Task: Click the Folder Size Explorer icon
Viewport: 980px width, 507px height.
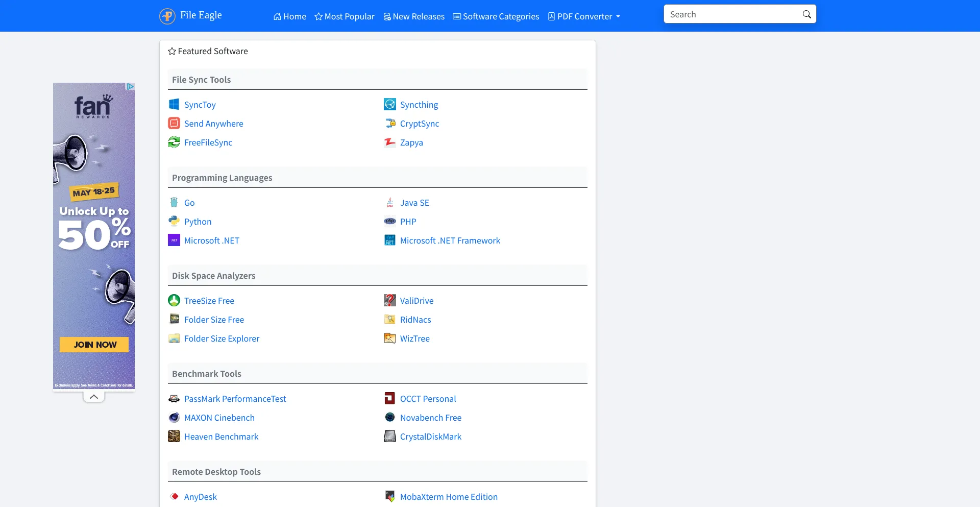Action: point(174,338)
